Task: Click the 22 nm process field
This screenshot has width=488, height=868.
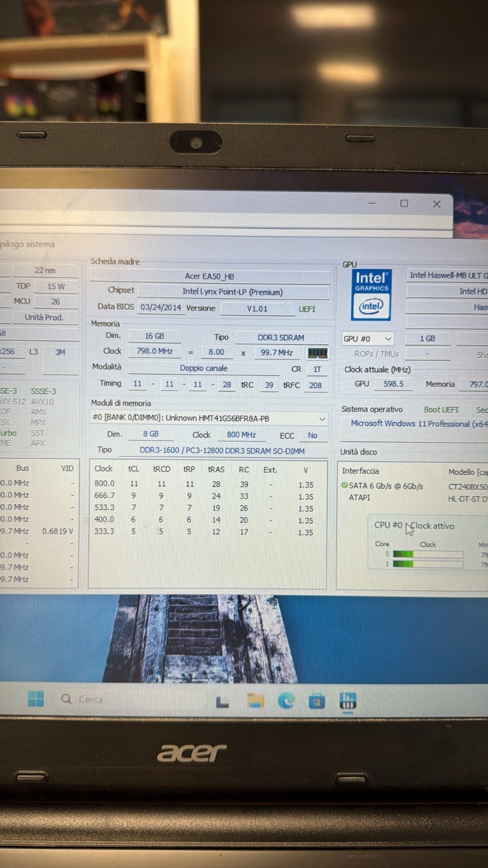Action: 46,270
